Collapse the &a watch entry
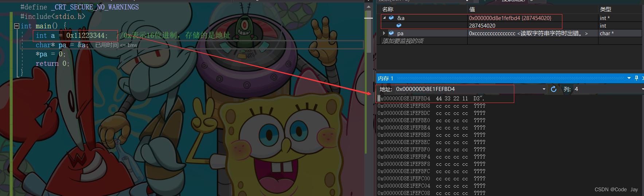This screenshot has width=644, height=196. [x=385, y=18]
